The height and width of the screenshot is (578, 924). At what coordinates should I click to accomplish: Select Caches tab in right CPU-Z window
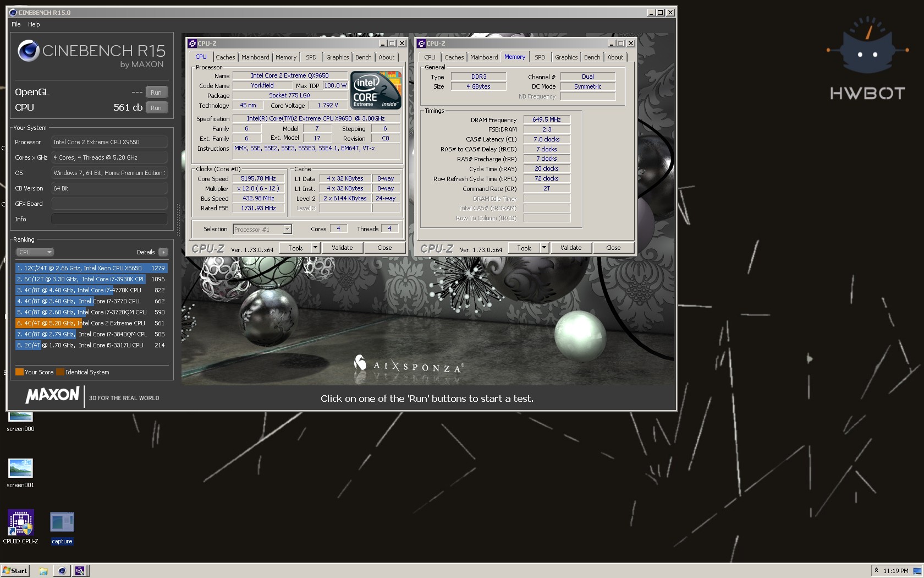point(454,57)
